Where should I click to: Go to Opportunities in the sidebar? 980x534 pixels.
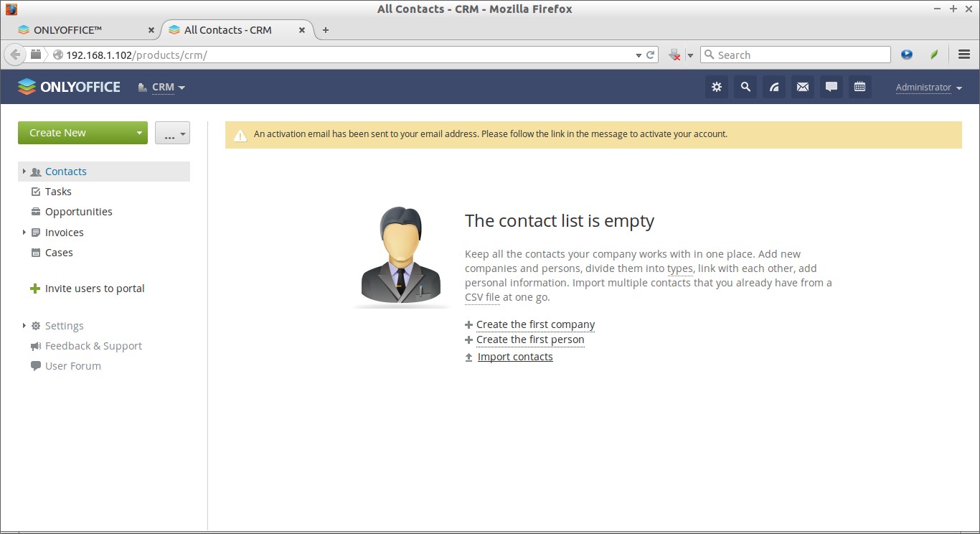tap(79, 212)
